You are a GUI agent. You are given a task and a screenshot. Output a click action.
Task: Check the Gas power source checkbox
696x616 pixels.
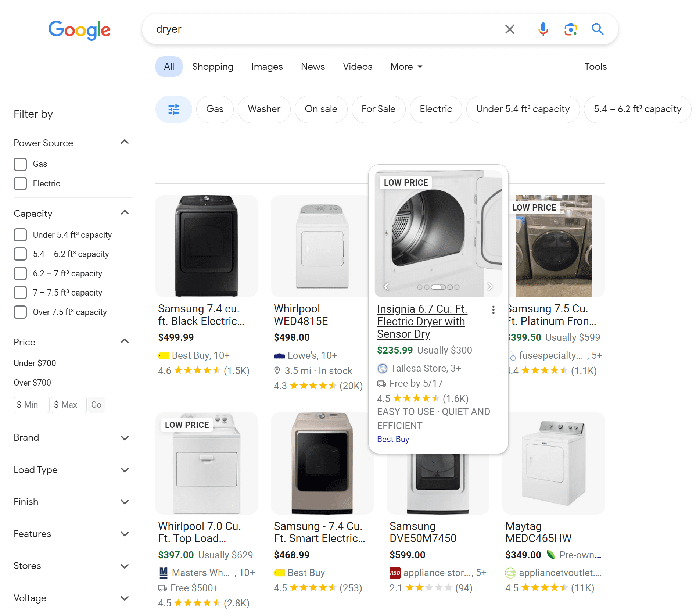coord(20,164)
